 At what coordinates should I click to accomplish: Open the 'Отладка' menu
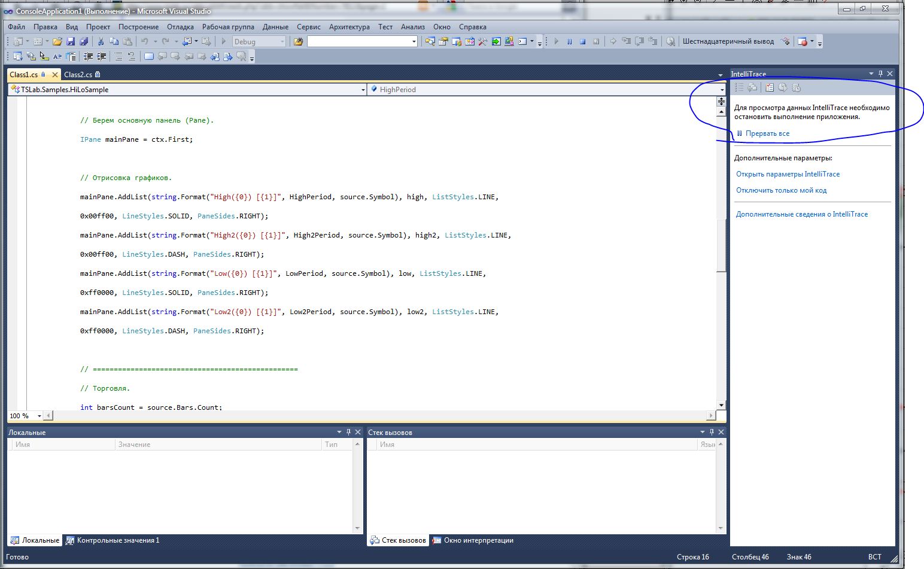click(180, 27)
